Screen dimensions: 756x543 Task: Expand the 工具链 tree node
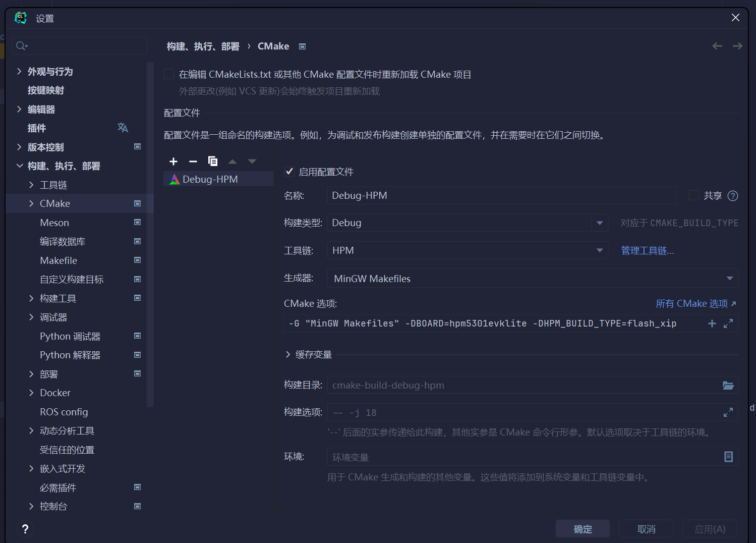pos(31,185)
